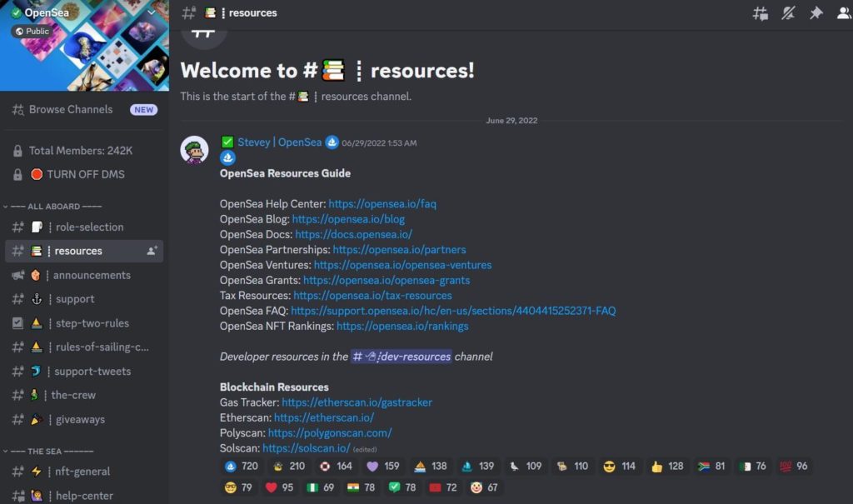Toggle OpenSea logo reaction 720
Screen dimensions: 853x504
click(241, 467)
